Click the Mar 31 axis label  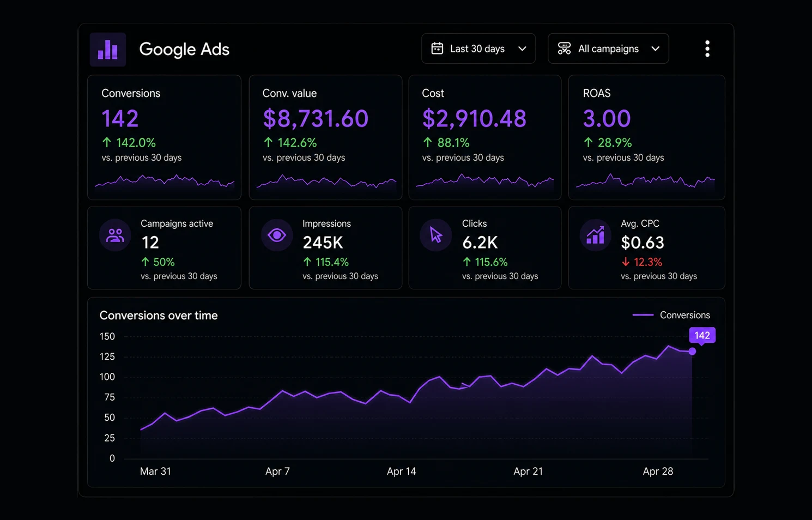[x=155, y=471]
